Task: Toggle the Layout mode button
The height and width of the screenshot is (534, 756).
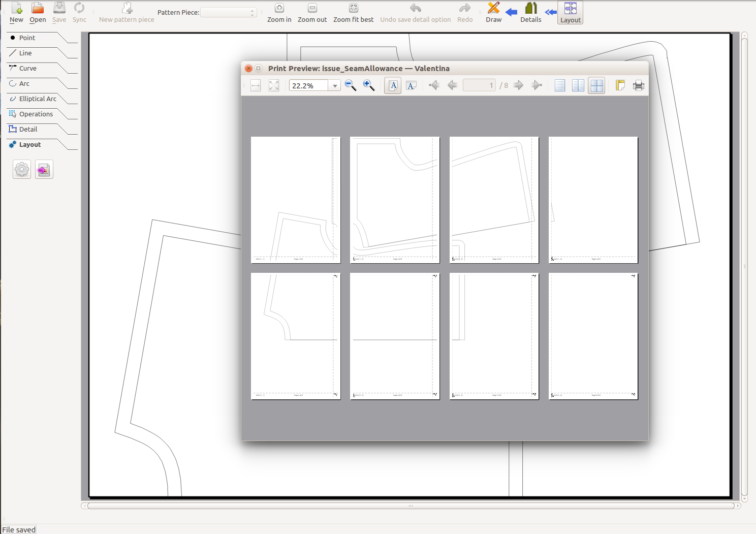Action: (x=571, y=12)
